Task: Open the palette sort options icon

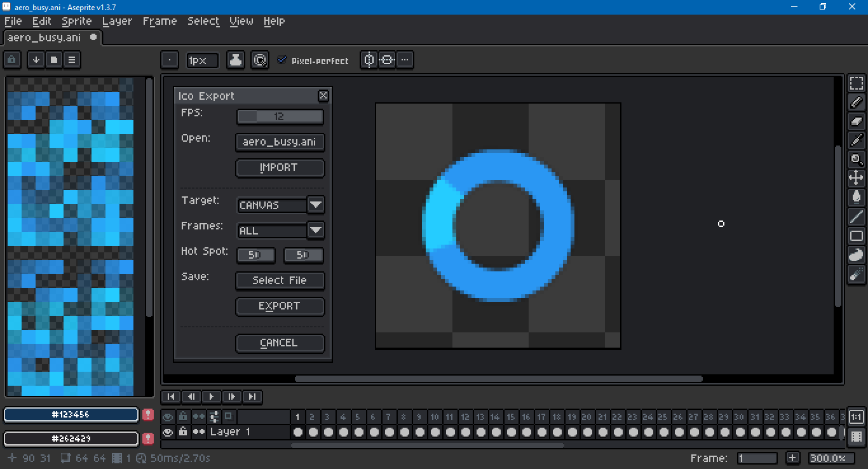Action: pyautogui.click(x=36, y=60)
